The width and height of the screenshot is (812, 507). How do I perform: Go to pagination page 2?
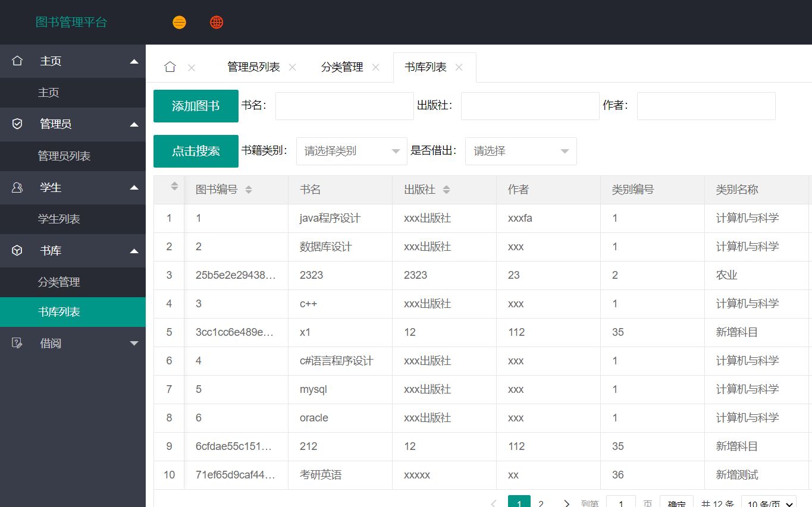click(541, 502)
